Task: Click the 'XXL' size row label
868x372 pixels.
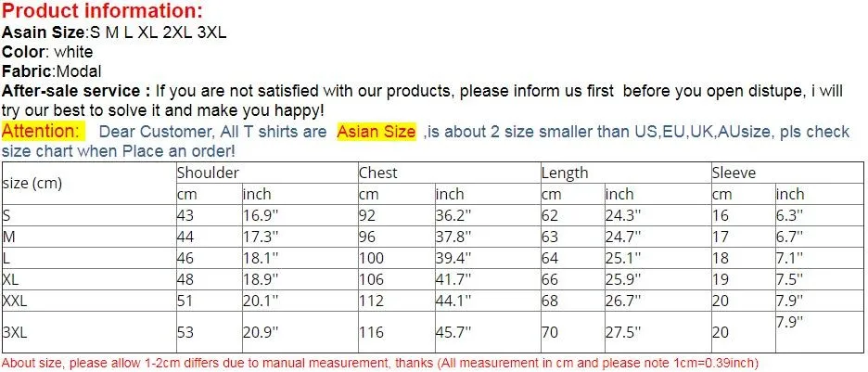Action: click(15, 301)
